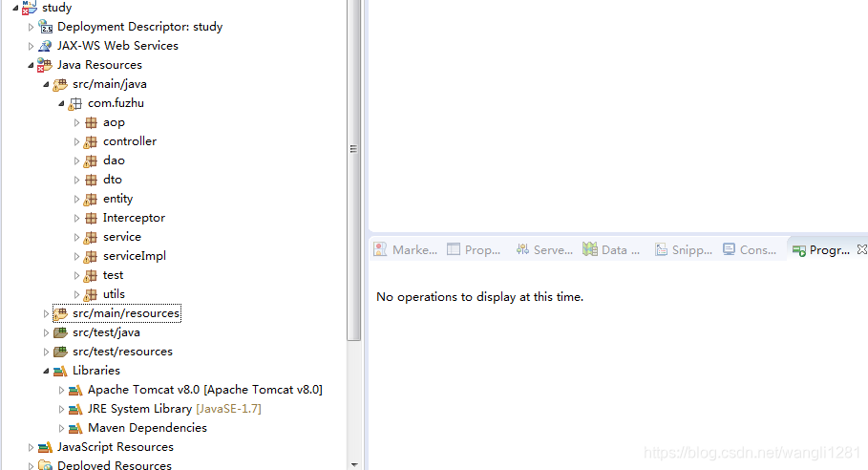This screenshot has height=470, width=868.
Task: Click the study project icon
Action: pos(30,8)
